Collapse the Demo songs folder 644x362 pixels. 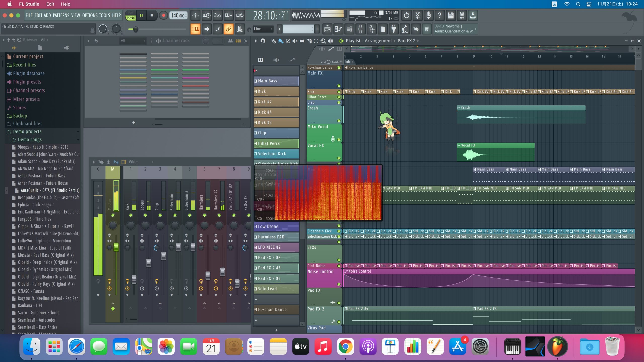coord(78,140)
